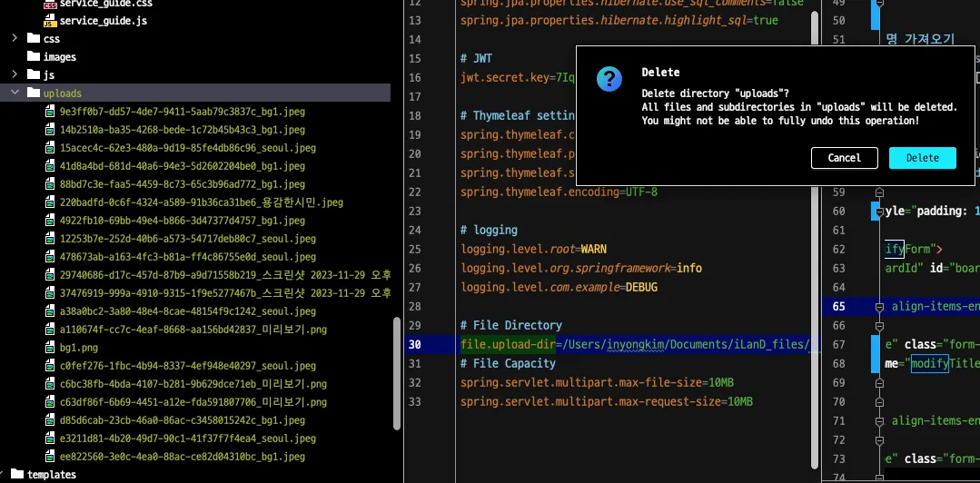This screenshot has width=980, height=483.
Task: Confirm with the cyan Delete button
Action: pyautogui.click(x=922, y=158)
